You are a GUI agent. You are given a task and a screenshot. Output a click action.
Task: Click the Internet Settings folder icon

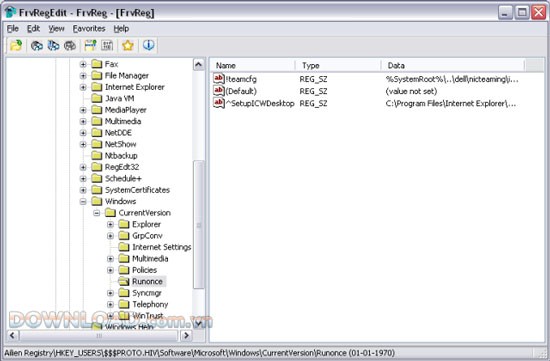123,247
